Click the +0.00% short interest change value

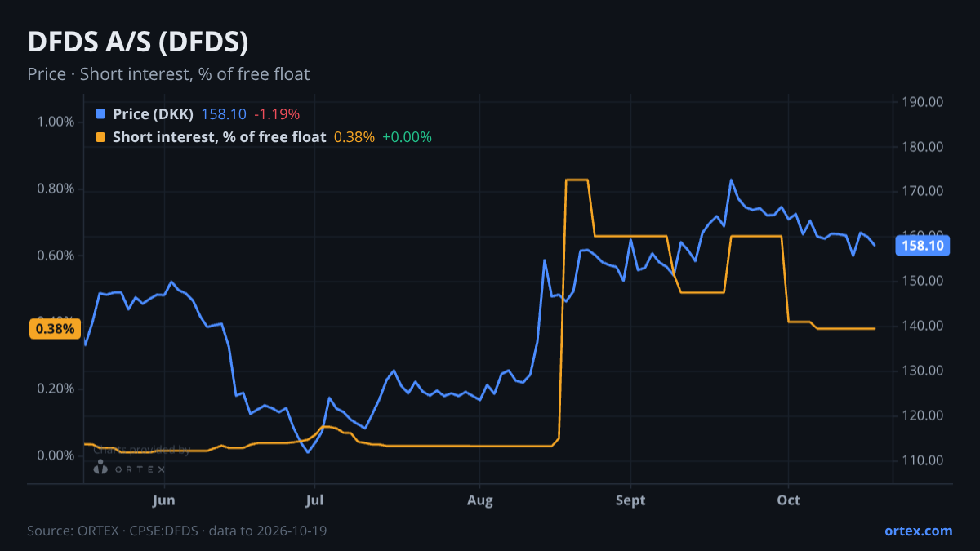pos(407,137)
